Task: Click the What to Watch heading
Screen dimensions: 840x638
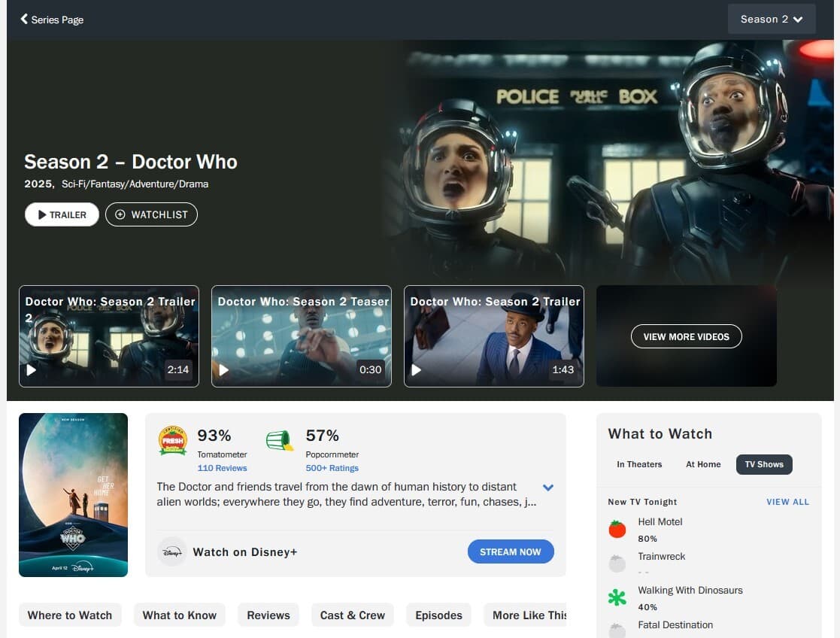Action: pyautogui.click(x=660, y=433)
